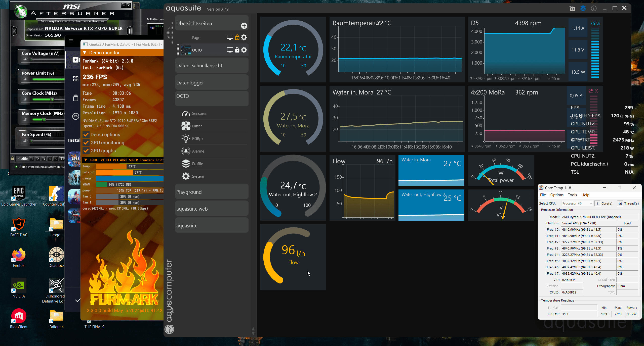Open Fallout 4 desktop folder
This screenshot has width=644, height=346.
pos(57,319)
